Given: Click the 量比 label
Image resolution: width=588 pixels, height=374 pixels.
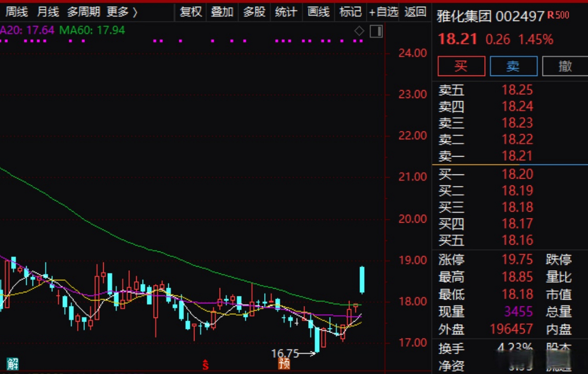Looking at the screenshot, I should (x=558, y=277).
